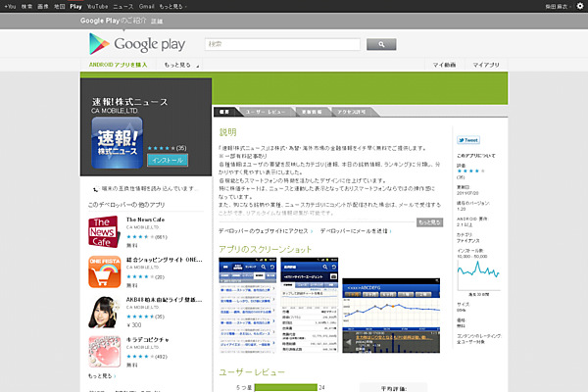Go to マイアプリ page
The height and width of the screenshot is (392, 588).
[485, 65]
